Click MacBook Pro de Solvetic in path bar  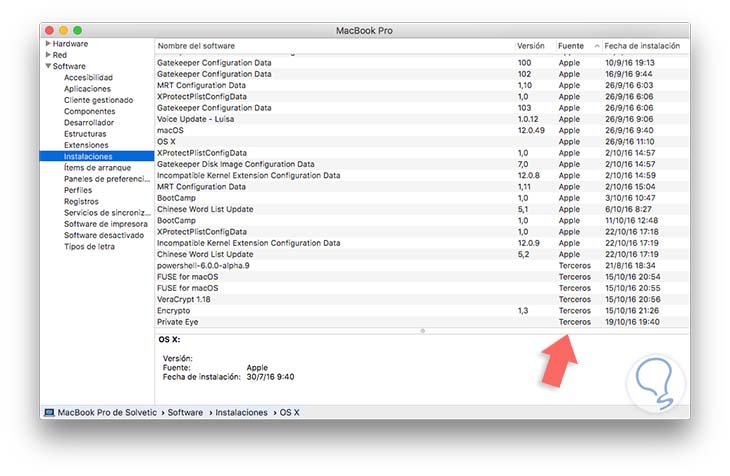tap(107, 412)
